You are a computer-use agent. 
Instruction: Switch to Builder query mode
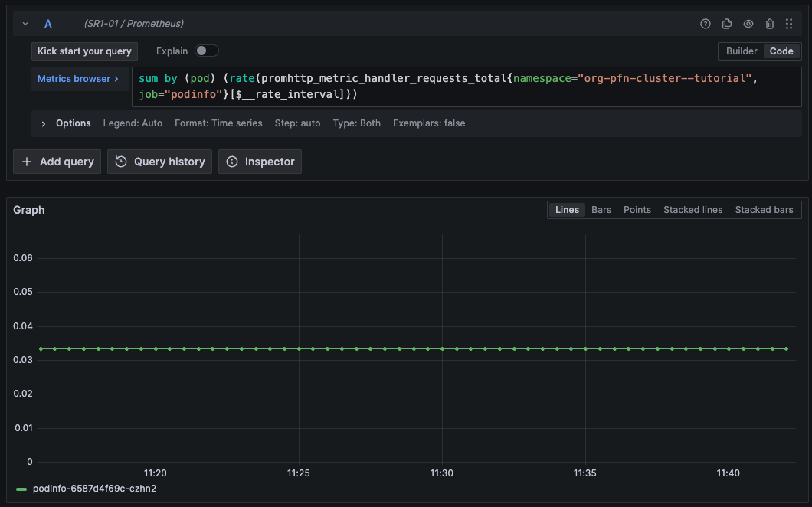pyautogui.click(x=742, y=51)
